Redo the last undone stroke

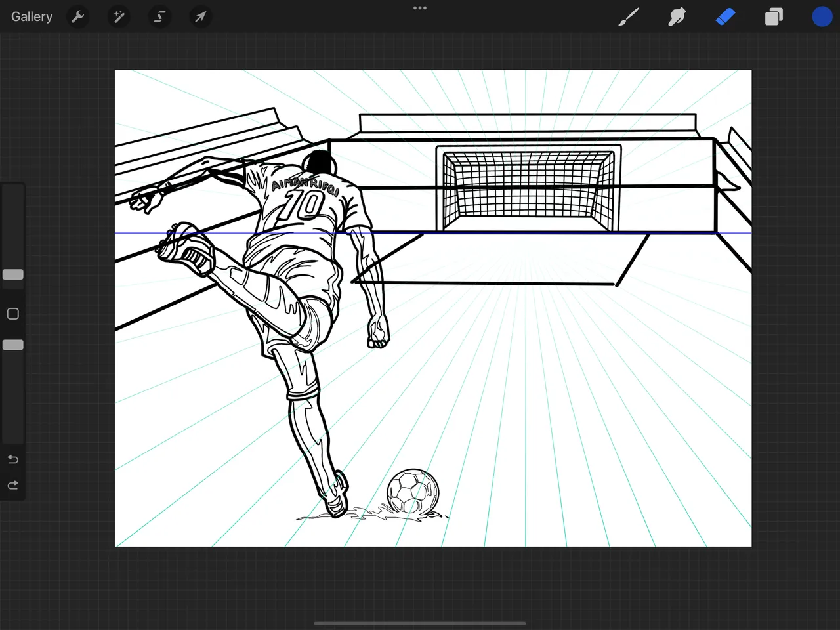13,485
